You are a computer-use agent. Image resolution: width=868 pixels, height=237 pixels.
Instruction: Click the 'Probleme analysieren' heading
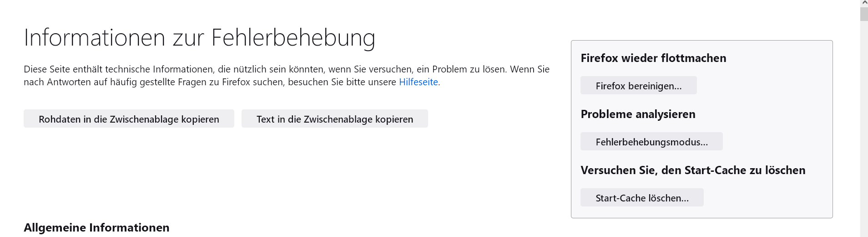tap(638, 114)
